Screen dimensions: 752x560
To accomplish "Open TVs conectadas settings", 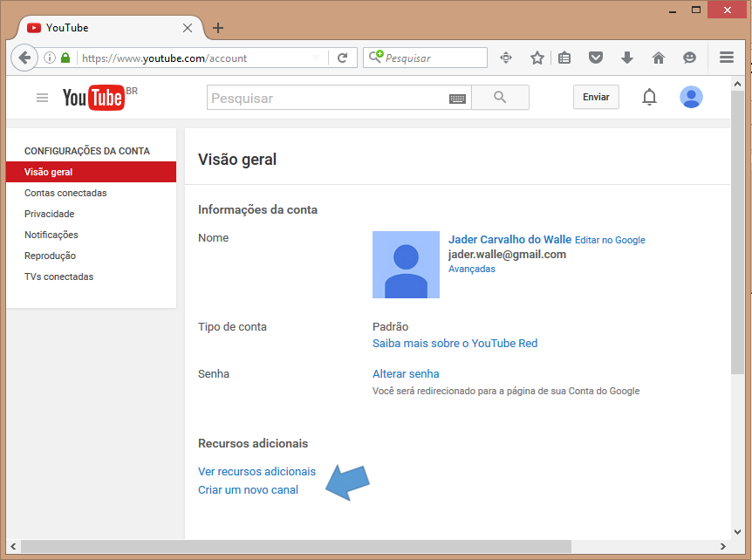I will [x=59, y=277].
